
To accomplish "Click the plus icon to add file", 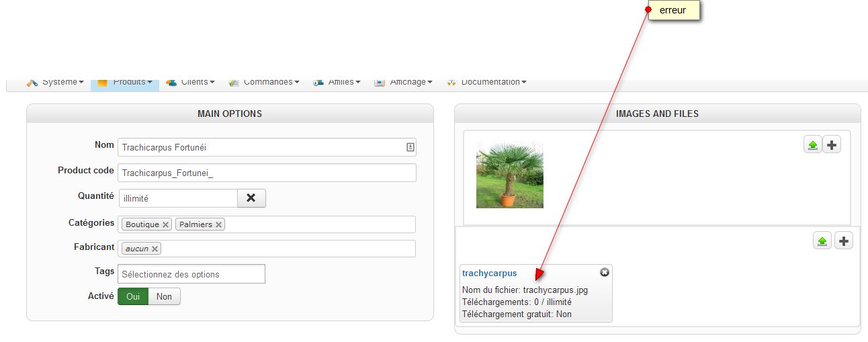I will tap(844, 241).
